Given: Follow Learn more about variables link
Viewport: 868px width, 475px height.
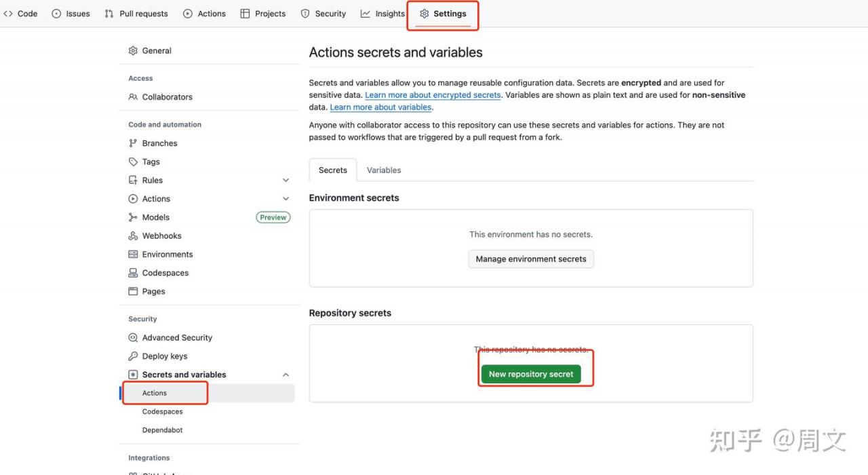Looking at the screenshot, I should click(380, 107).
